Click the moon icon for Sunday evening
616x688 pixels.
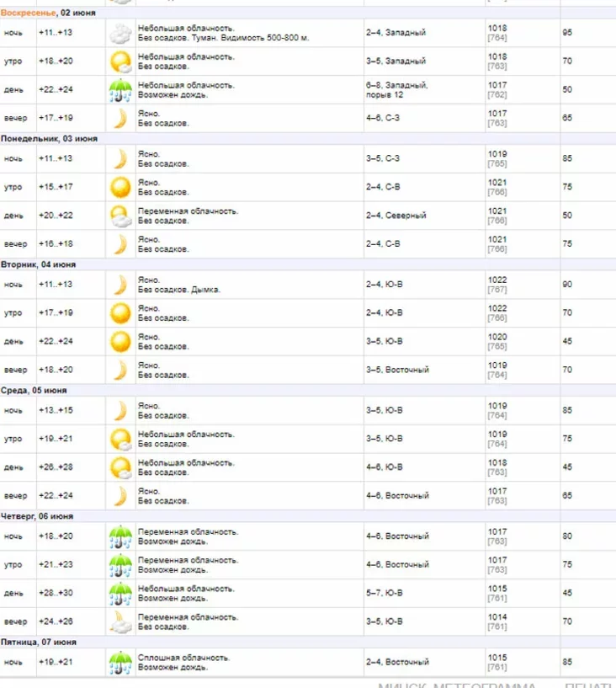coord(120,119)
